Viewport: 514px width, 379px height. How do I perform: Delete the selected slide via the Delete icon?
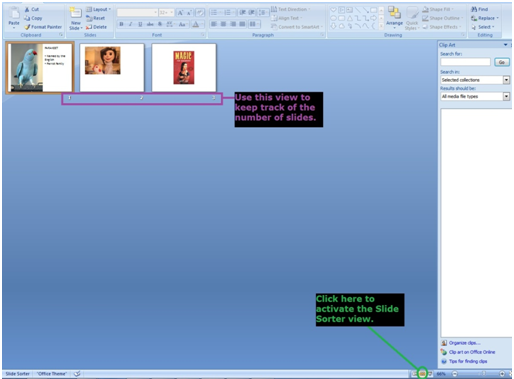96,27
